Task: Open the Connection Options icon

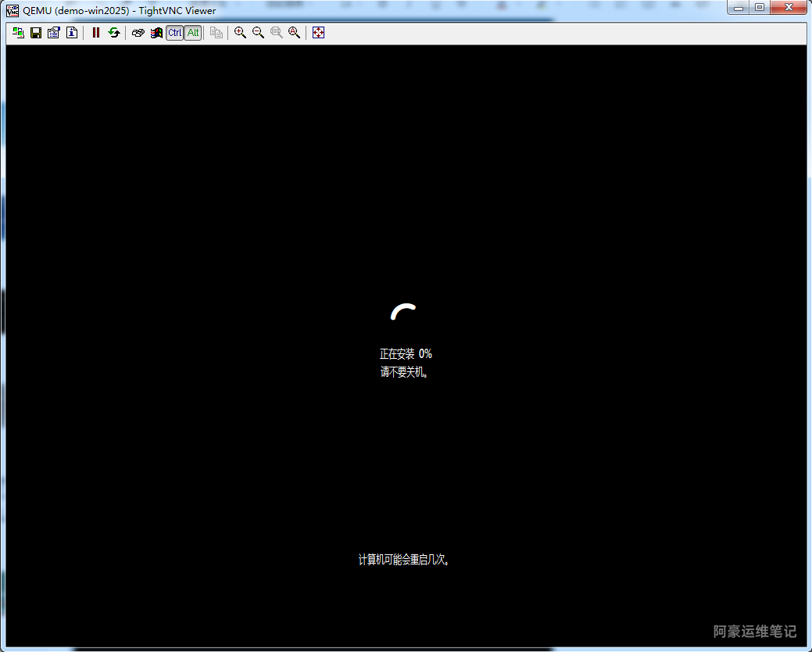Action: tap(54, 33)
